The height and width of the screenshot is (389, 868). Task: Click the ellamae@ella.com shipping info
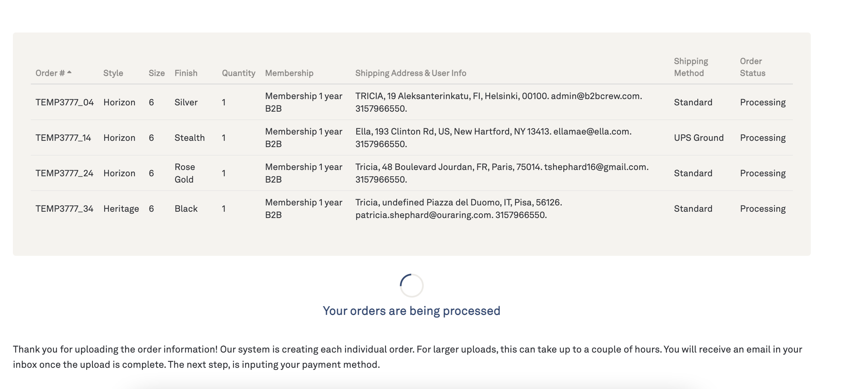click(x=592, y=132)
